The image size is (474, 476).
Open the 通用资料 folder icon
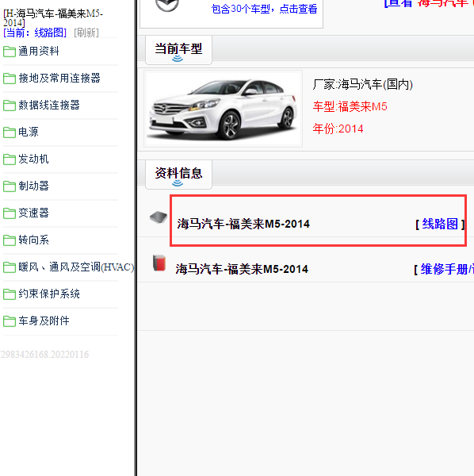pyautogui.click(x=9, y=52)
